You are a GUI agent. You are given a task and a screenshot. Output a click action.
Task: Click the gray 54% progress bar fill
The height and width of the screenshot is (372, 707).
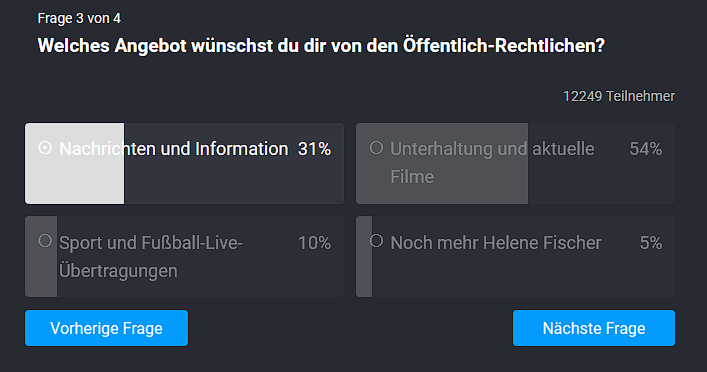tap(442, 163)
